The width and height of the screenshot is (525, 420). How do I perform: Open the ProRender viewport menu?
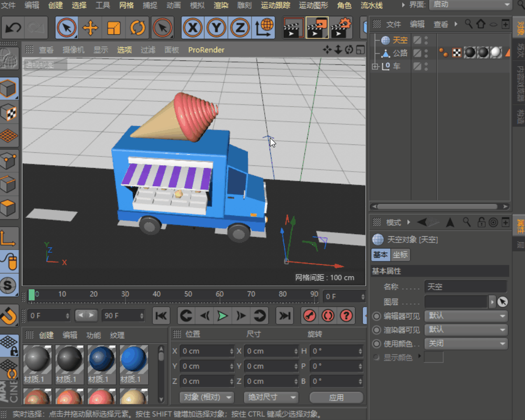click(x=206, y=50)
